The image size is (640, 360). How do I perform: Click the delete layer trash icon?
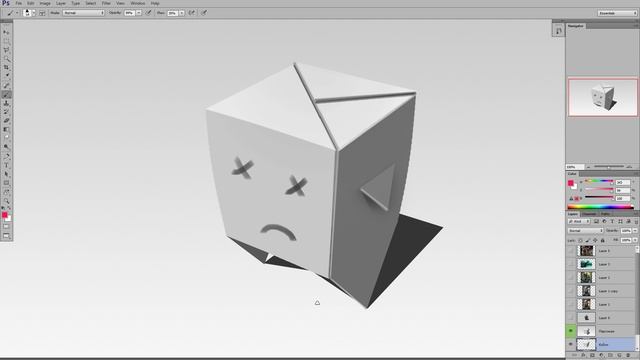pyautogui.click(x=628, y=355)
